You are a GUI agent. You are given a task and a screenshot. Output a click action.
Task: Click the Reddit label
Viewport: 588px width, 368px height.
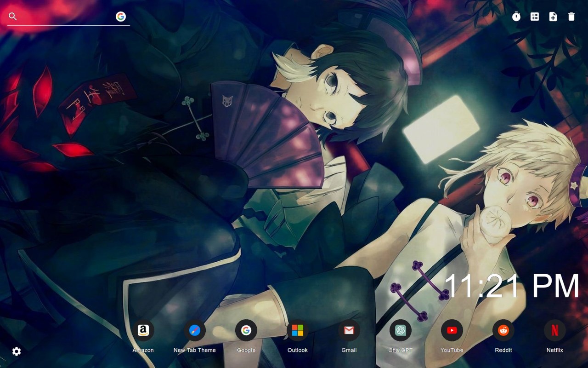pos(503,350)
